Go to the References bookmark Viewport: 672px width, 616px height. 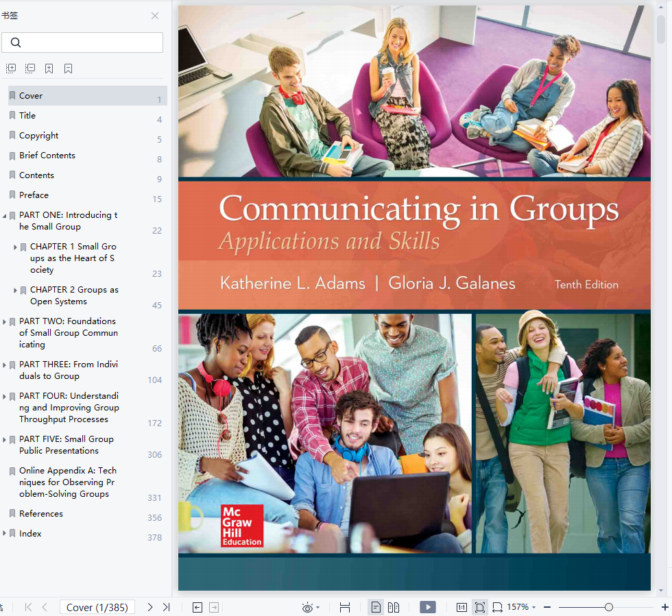click(40, 513)
